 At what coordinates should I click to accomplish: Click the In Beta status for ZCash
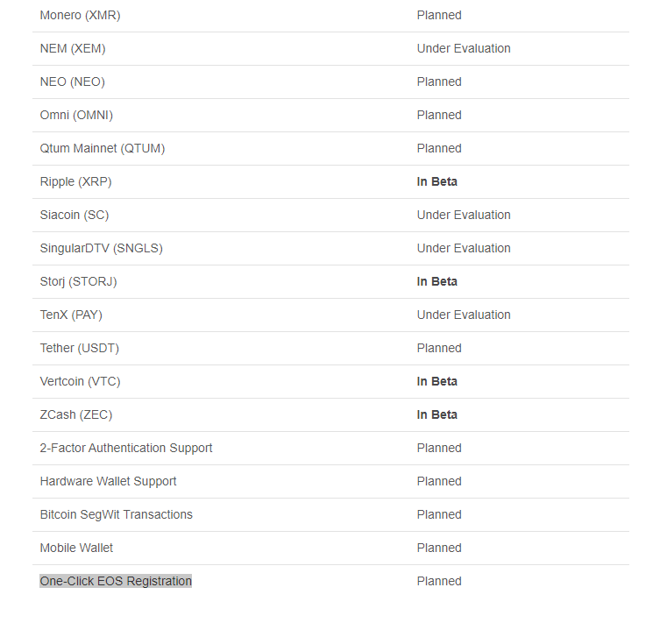(436, 414)
